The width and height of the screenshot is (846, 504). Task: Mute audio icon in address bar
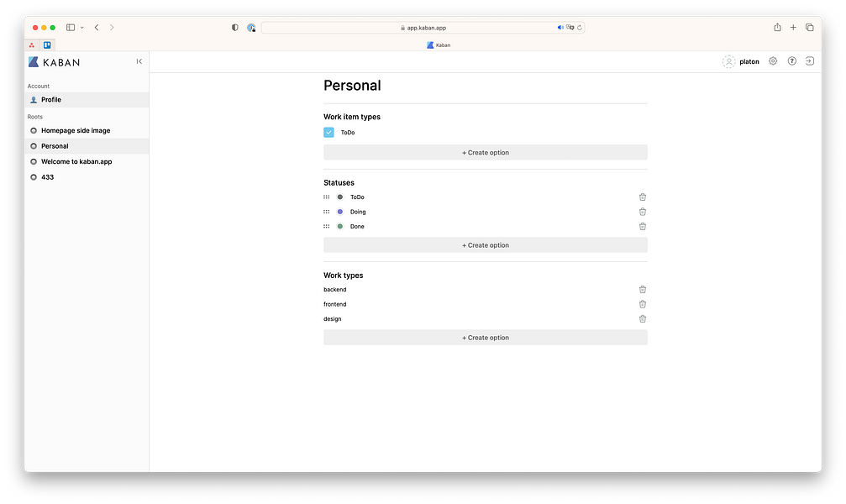560,28
